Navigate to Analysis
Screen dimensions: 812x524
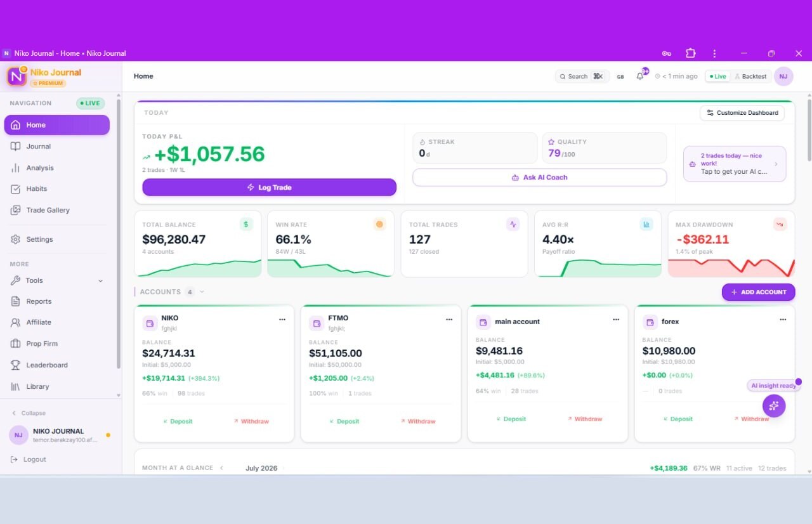57,168
